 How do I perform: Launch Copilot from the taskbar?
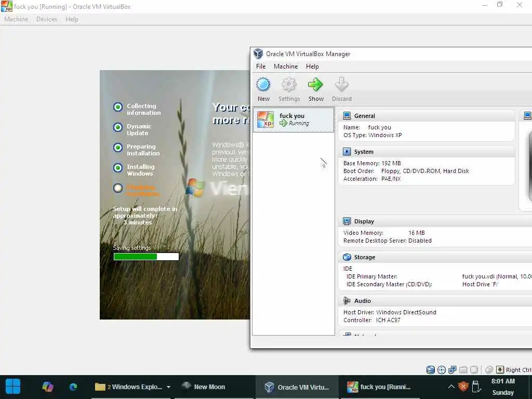[48, 387]
